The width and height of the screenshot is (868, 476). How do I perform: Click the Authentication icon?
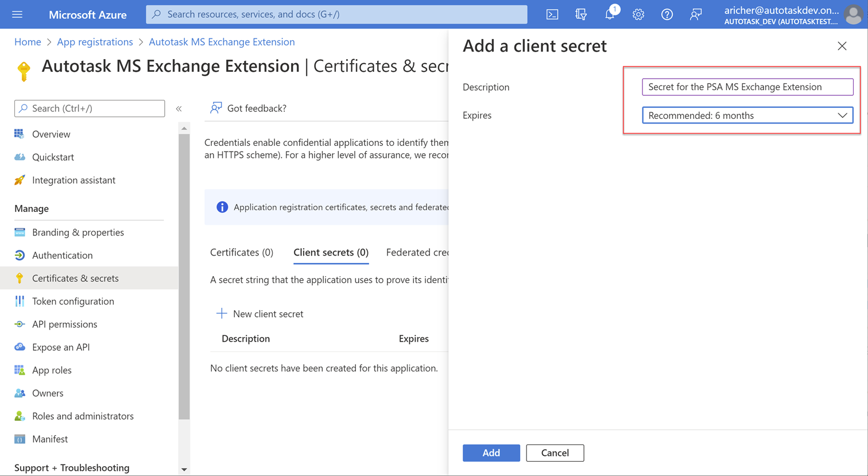point(20,255)
